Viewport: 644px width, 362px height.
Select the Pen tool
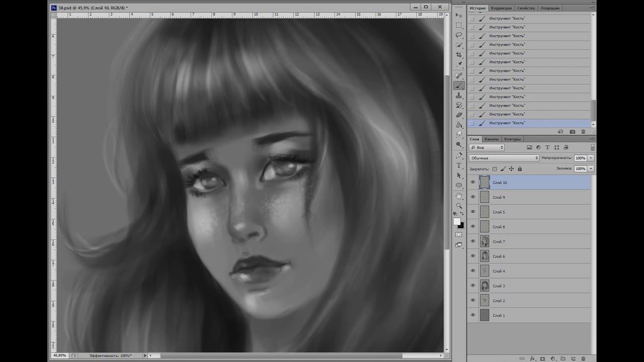(x=459, y=155)
